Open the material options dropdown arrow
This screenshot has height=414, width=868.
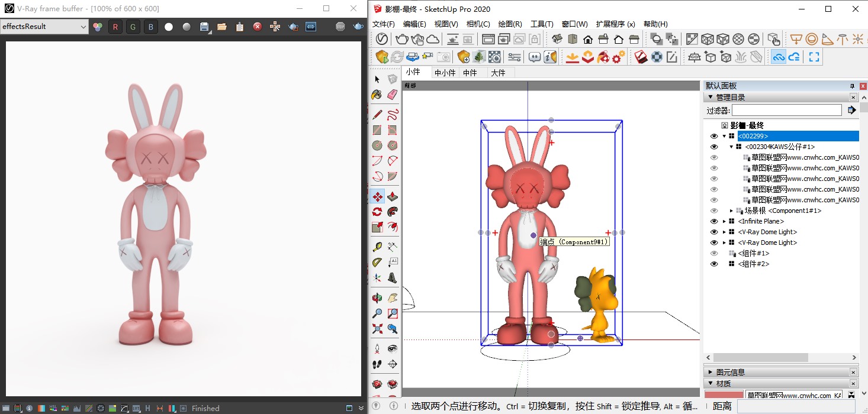click(851, 394)
